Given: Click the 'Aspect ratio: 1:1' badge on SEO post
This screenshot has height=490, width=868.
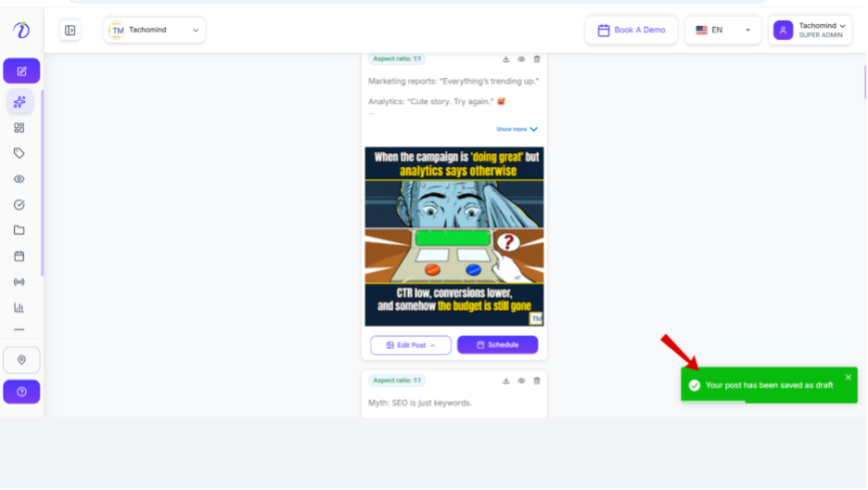Looking at the screenshot, I should tap(397, 380).
